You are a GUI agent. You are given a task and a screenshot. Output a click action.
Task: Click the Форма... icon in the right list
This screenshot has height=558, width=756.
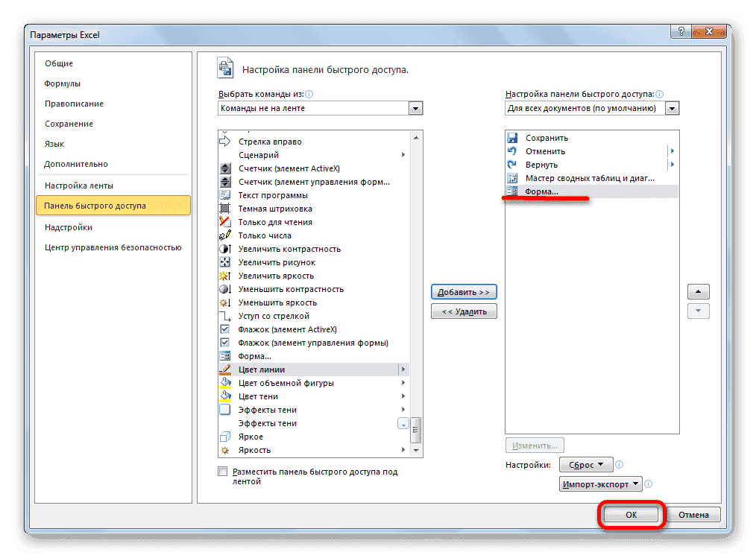click(512, 191)
